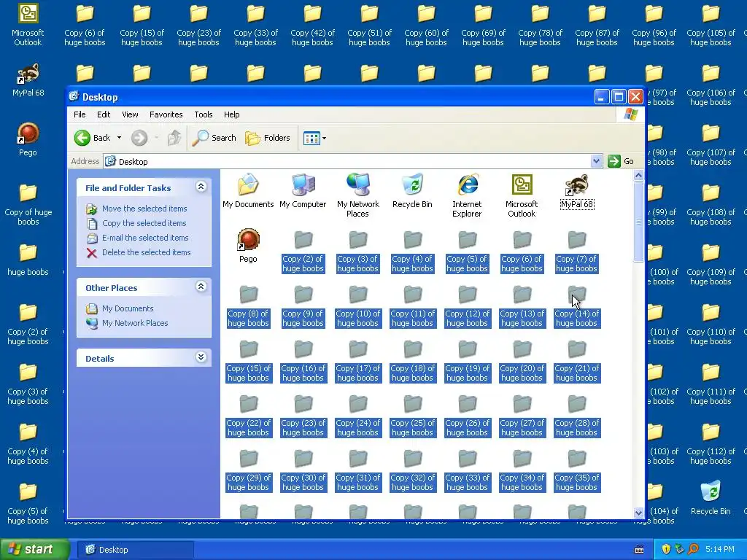The image size is (747, 560).
Task: Maximize the Desktop window
Action: pyautogui.click(x=619, y=97)
